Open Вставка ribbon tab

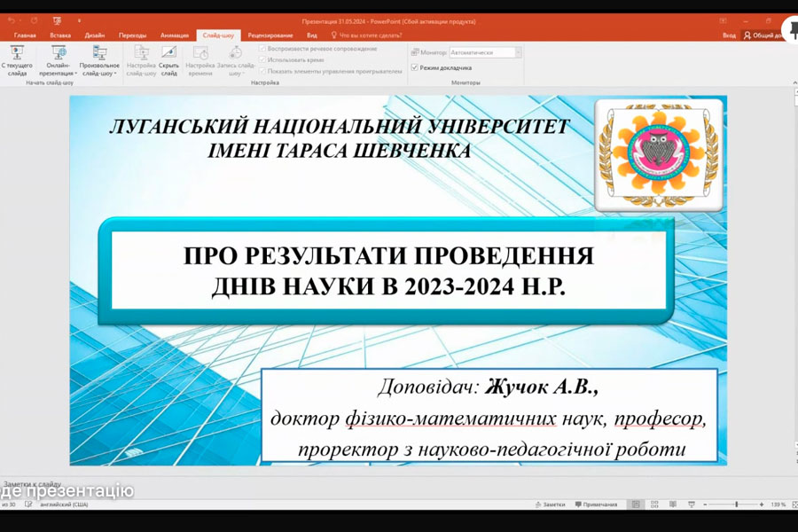[60, 35]
